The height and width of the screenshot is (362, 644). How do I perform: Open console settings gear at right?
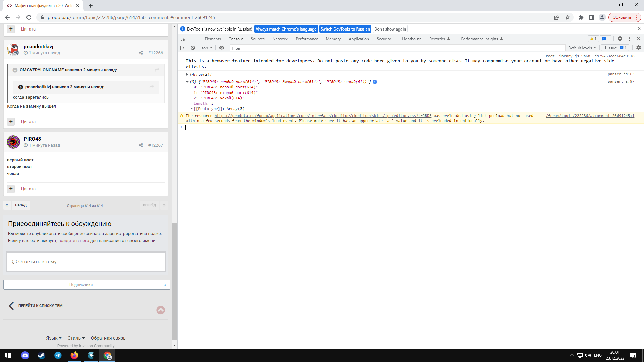pos(638,48)
